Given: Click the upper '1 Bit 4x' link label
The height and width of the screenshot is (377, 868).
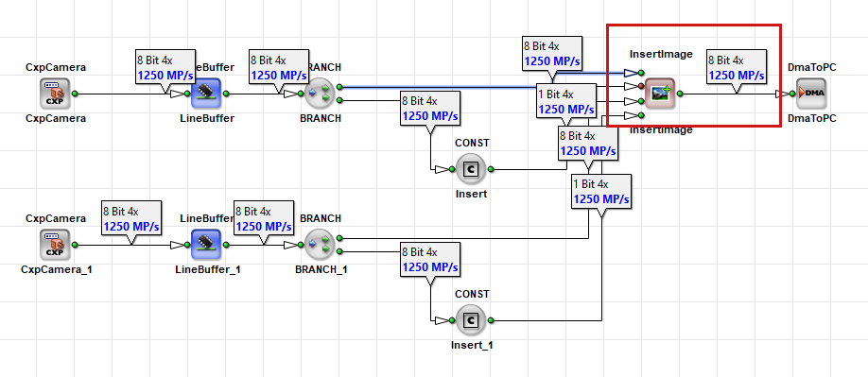Looking at the screenshot, I should (566, 101).
